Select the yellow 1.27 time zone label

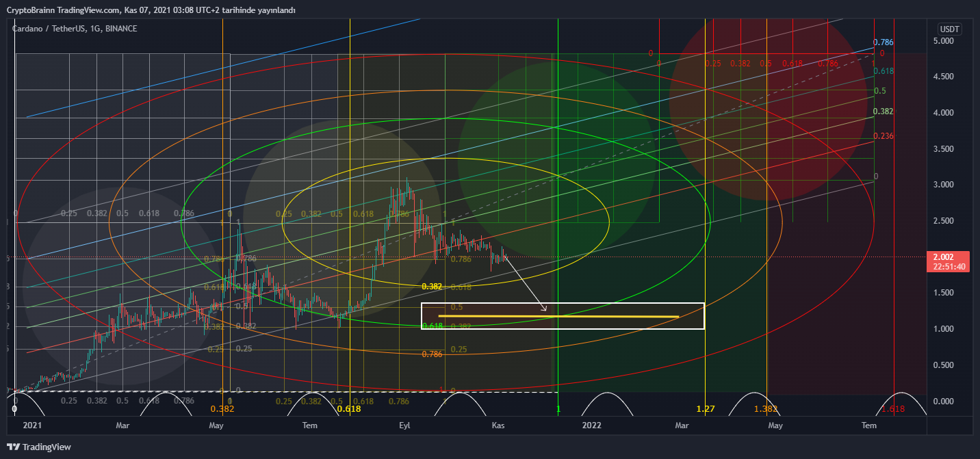point(706,409)
